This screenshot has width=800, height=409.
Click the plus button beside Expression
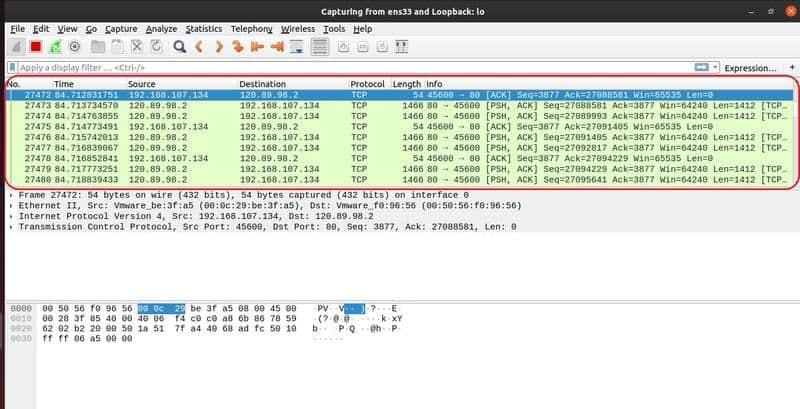click(x=790, y=68)
